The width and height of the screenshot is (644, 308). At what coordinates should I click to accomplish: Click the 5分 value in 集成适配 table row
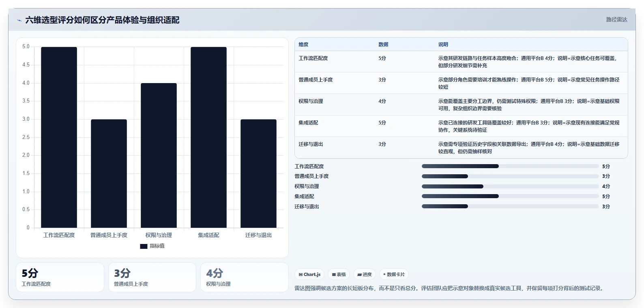tap(382, 123)
